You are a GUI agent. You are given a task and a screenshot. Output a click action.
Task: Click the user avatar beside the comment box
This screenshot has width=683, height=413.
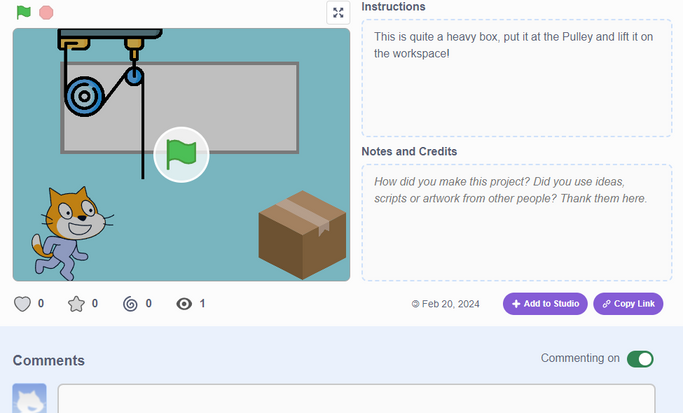29,398
